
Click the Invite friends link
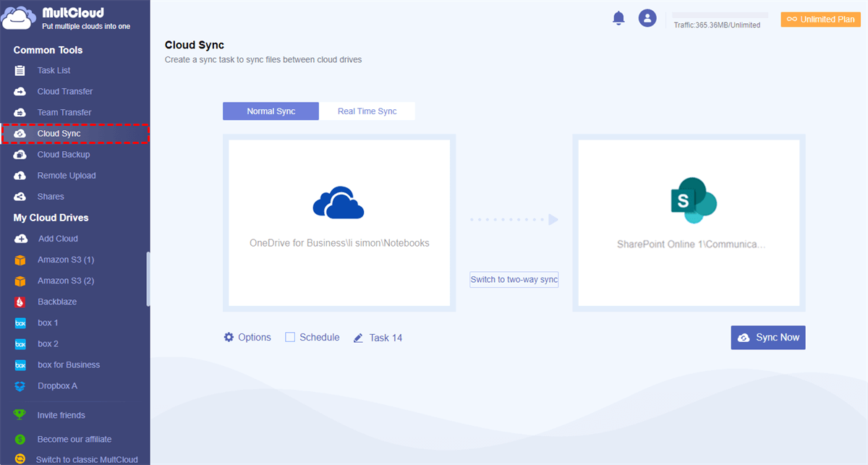(x=59, y=414)
